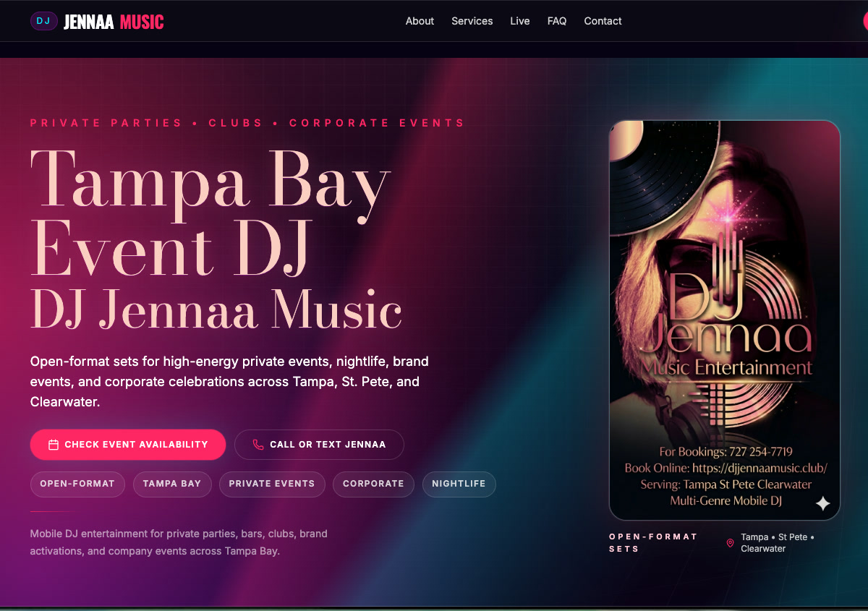Click the Tampa • St Pete • Clearwater caption
The width and height of the screenshot is (868, 611).
click(x=778, y=543)
